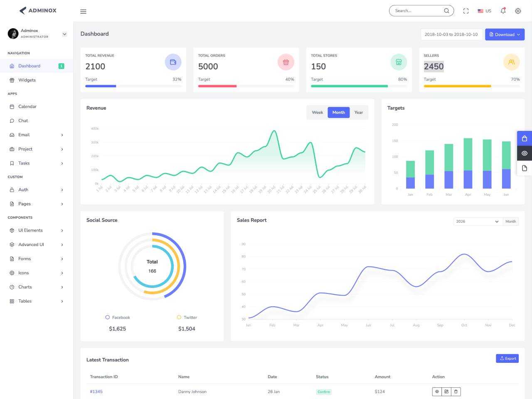532x399 pixels.
Task: Open the 2026 year dropdown
Action: click(478, 222)
